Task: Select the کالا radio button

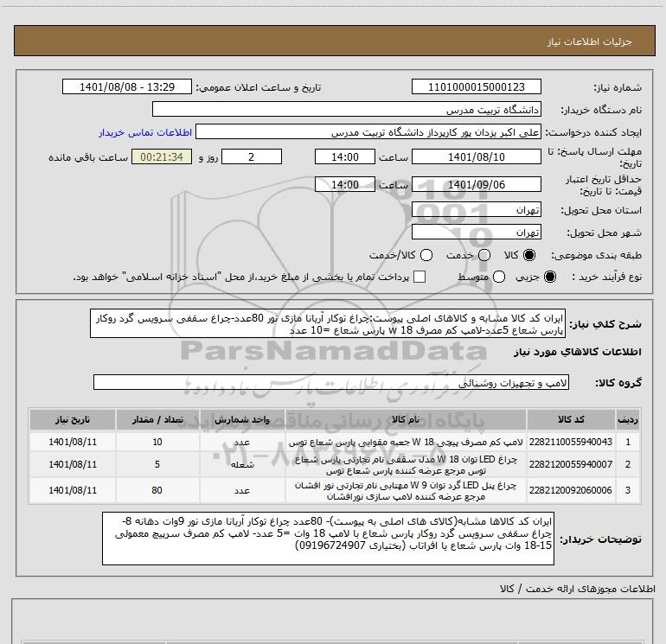Action: [x=529, y=255]
